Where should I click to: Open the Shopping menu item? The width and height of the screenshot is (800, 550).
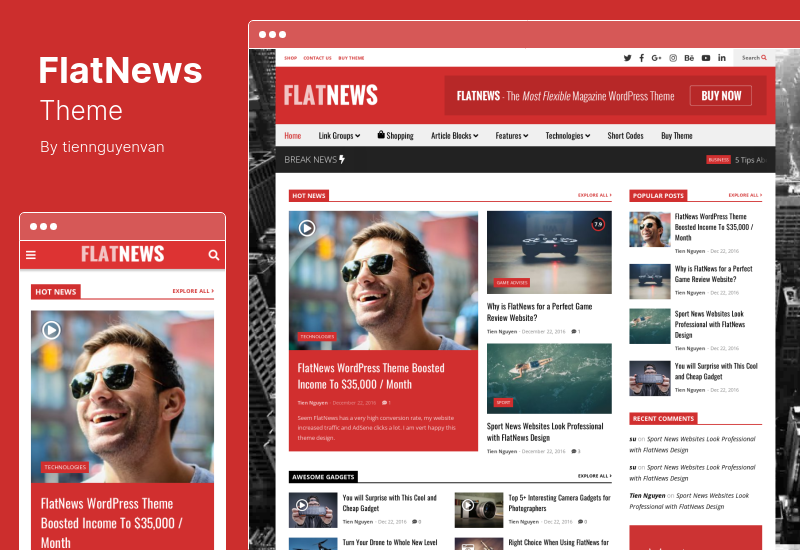point(395,136)
